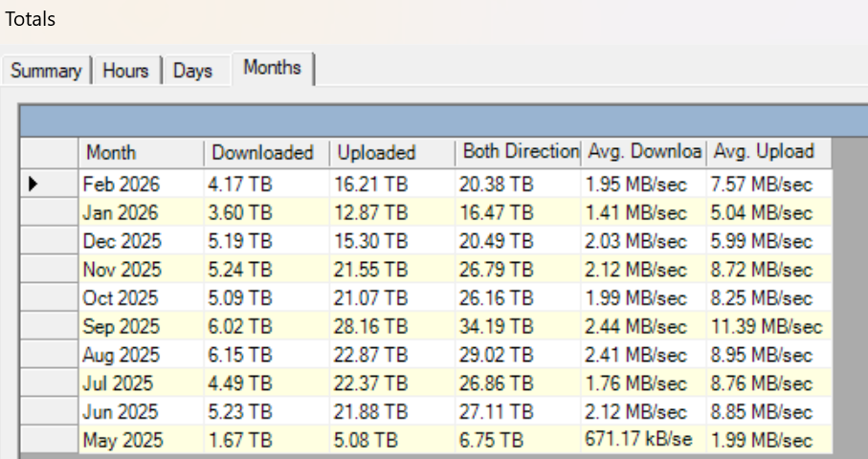Viewport: 868px width, 459px height.
Task: Select the Oct 2025 month cell
Action: 141,298
